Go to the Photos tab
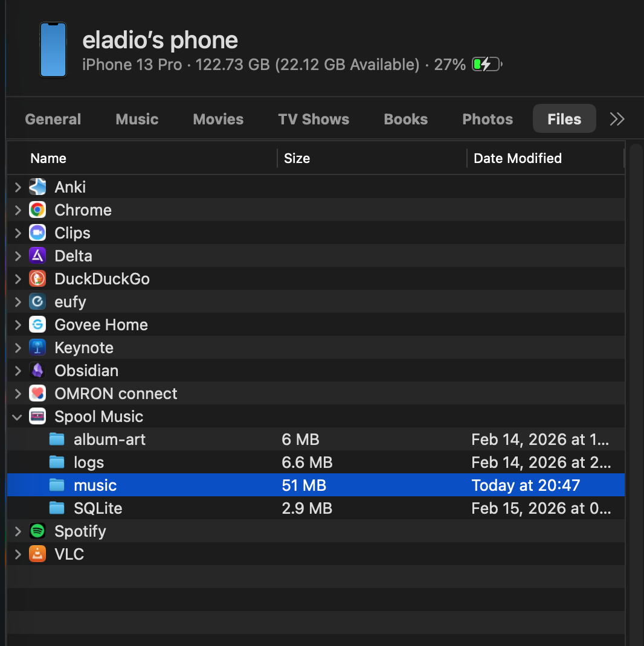The height and width of the screenshot is (646, 644). click(x=488, y=119)
